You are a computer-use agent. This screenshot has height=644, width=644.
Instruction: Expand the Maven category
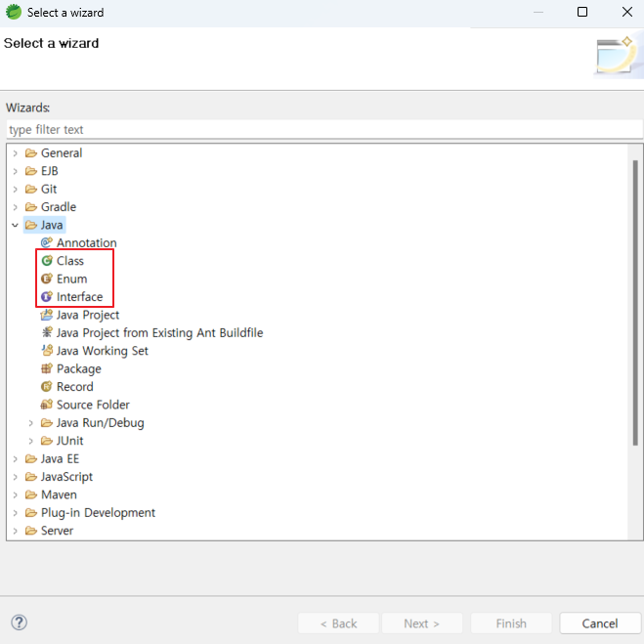[x=16, y=494]
